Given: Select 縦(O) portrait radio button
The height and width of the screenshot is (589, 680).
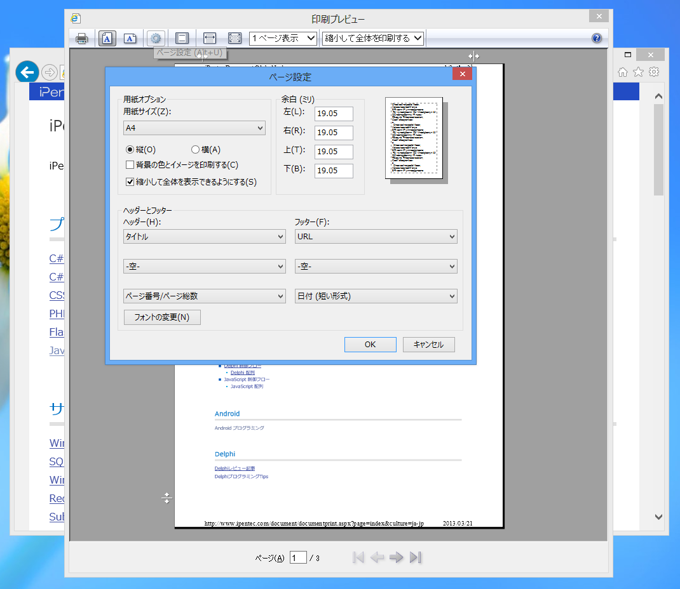Looking at the screenshot, I should tap(130, 150).
